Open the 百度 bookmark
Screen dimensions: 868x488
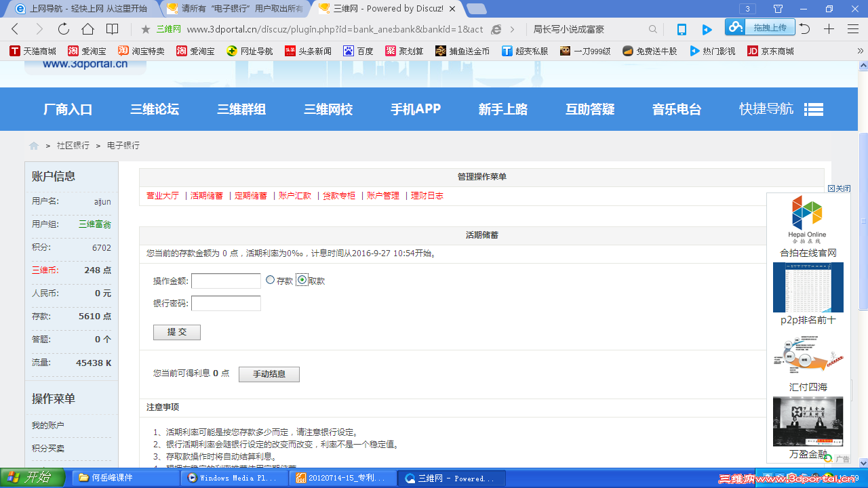pos(358,51)
